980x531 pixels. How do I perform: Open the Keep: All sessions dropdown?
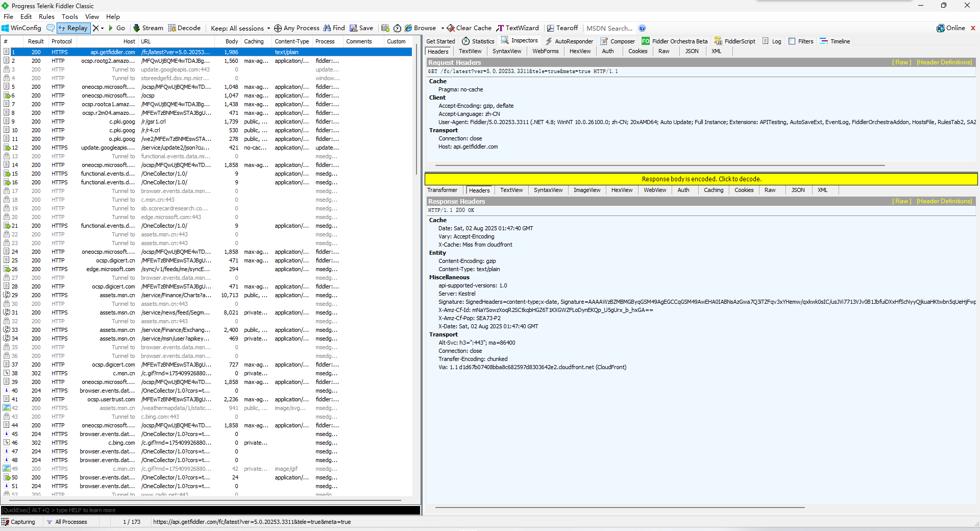coord(240,28)
